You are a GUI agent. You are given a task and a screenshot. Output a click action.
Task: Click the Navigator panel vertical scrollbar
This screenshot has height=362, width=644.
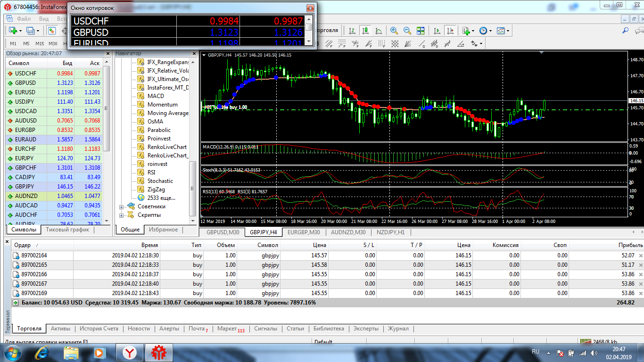(192, 189)
